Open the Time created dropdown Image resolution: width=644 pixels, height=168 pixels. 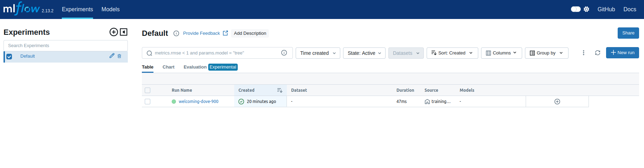pyautogui.click(x=318, y=53)
